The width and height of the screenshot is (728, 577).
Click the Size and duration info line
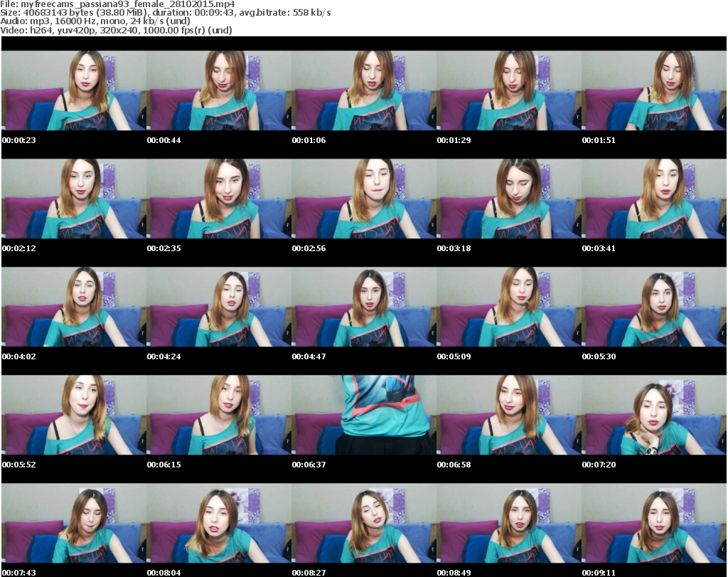pyautogui.click(x=165, y=13)
